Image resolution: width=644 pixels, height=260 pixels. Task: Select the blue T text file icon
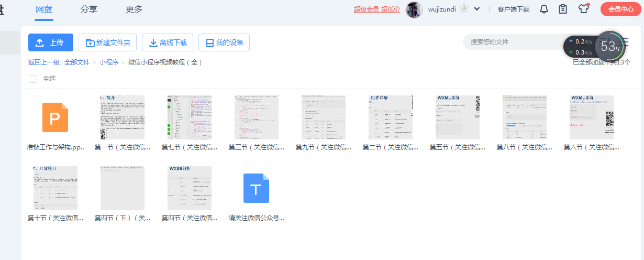(257, 188)
